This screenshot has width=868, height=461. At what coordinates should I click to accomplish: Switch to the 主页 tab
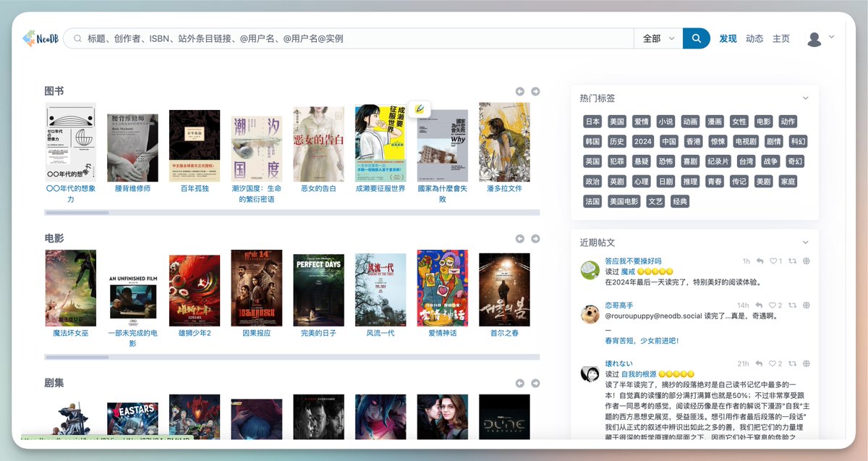coord(781,38)
